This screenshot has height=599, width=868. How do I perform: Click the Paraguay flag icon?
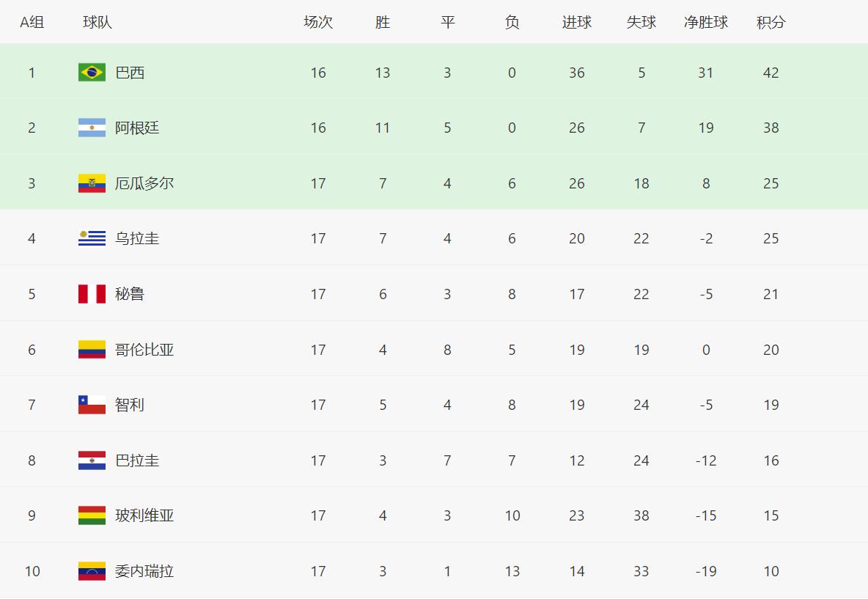[92, 460]
